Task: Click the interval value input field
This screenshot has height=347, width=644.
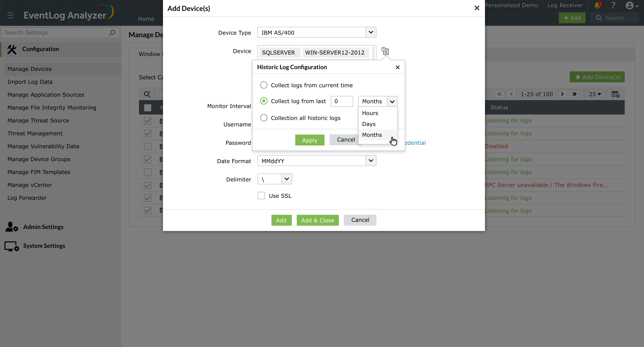Action: [x=342, y=101]
